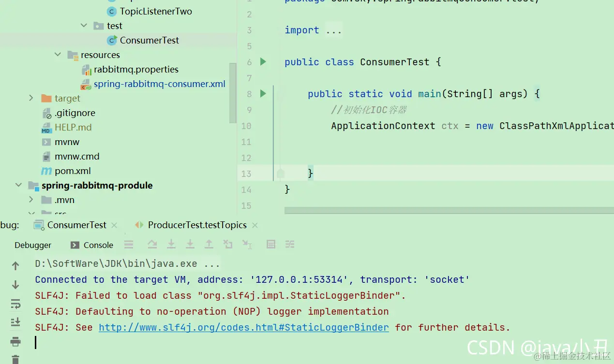Viewport: 614px width, 364px height.
Task: Close the ProducerTest.testTopics debug tab
Action: [255, 225]
